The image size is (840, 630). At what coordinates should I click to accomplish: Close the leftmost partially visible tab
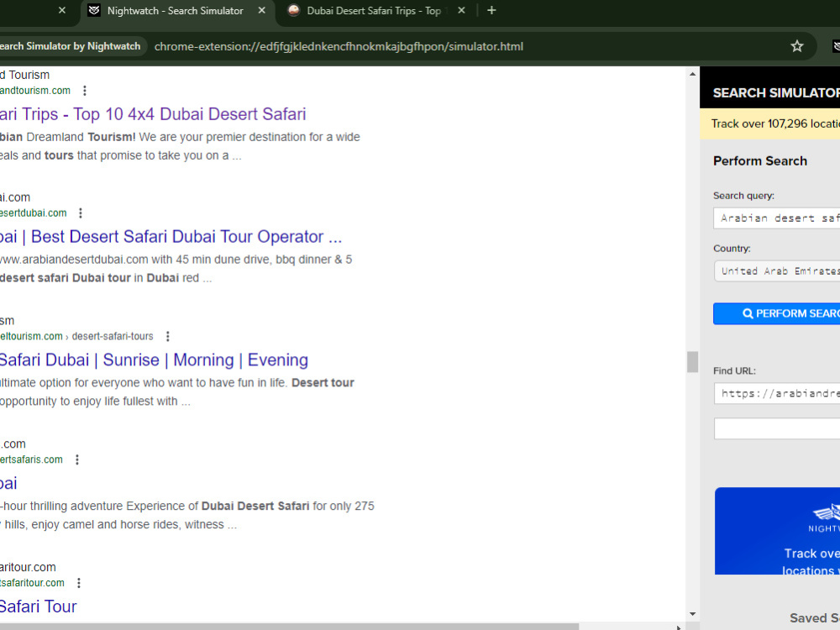click(62, 10)
